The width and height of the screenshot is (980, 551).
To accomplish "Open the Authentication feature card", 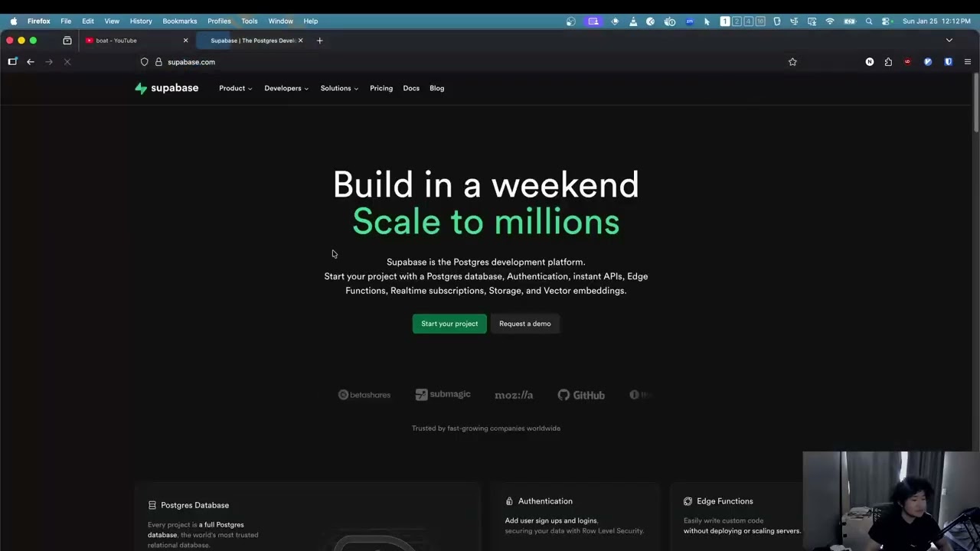I will [575, 517].
